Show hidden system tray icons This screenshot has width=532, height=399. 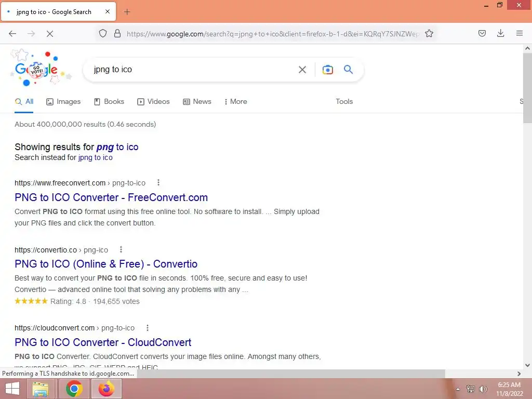[458, 389]
